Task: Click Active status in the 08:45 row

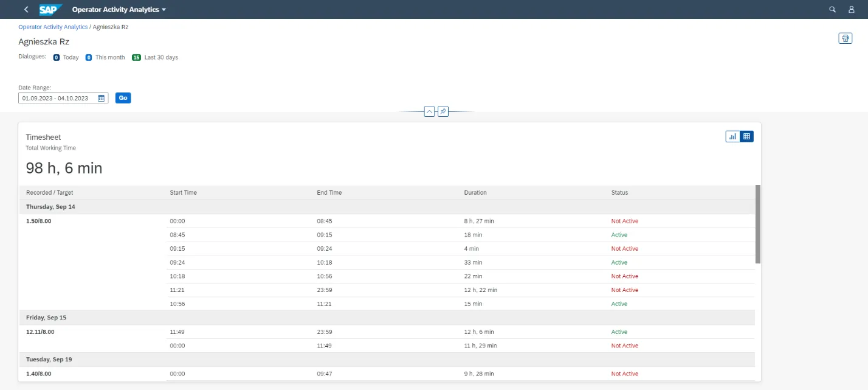Action: click(619, 235)
